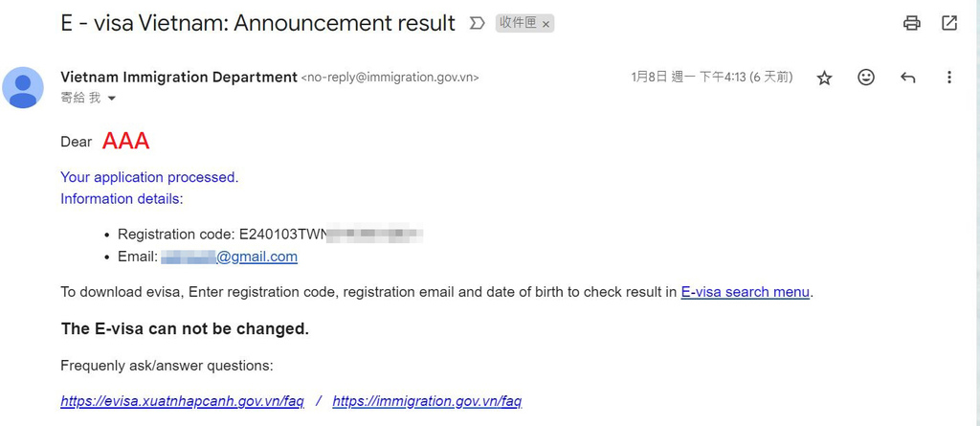980x426 pixels.
Task: Open the email in a new window
Action: click(949, 23)
